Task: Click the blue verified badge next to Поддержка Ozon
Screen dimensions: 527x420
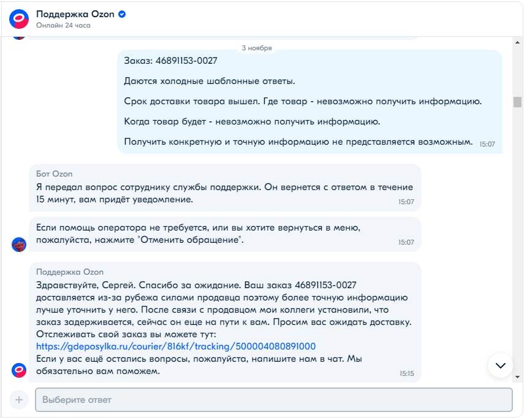Action: pyautogui.click(x=122, y=14)
